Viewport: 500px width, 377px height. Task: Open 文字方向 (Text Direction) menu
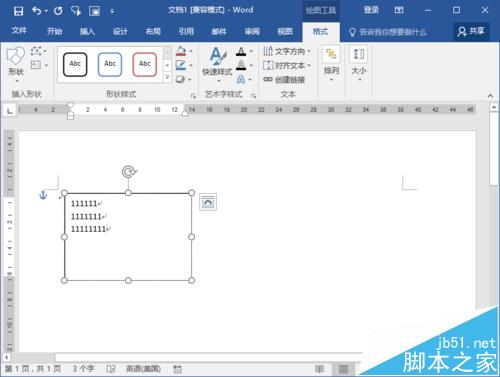pos(287,51)
